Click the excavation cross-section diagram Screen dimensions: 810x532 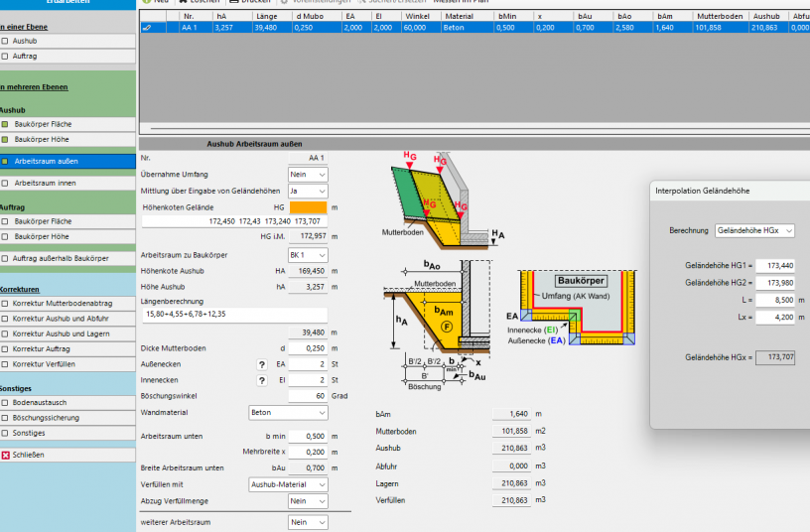(x=438, y=325)
